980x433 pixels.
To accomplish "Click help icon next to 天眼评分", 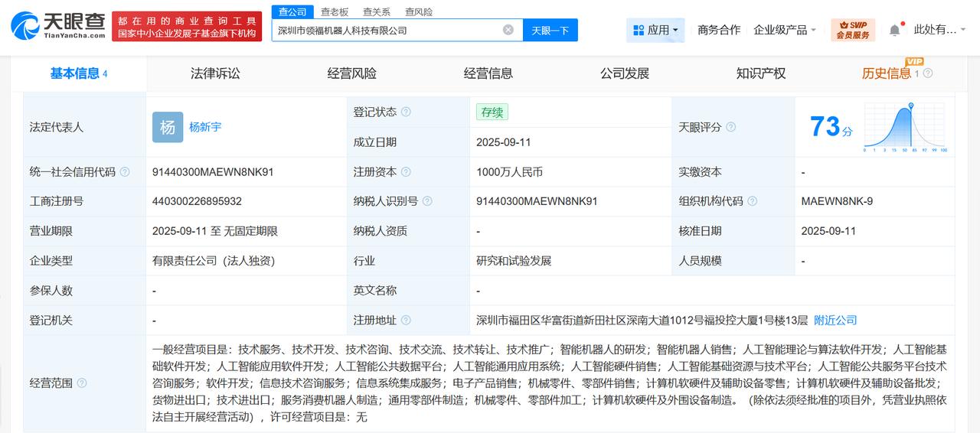I will 730,127.
